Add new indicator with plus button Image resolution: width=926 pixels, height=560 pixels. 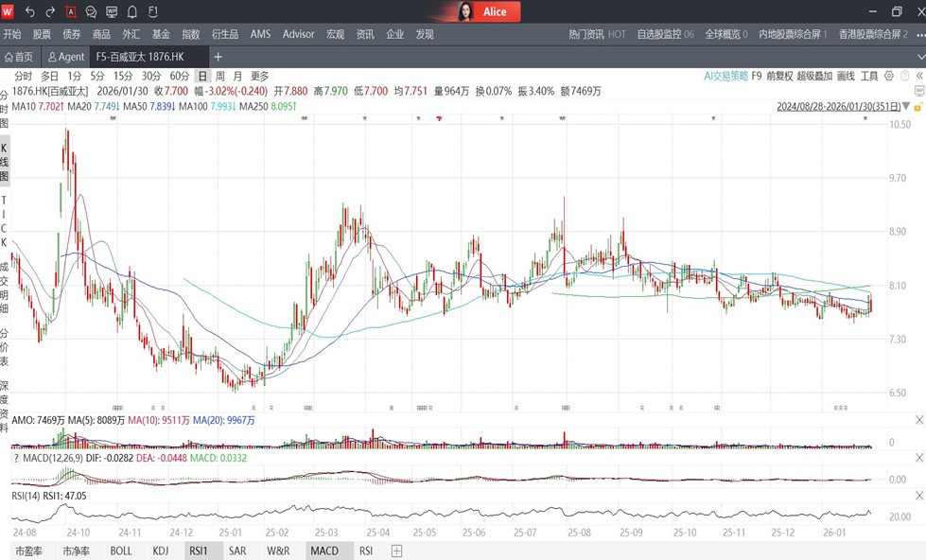tap(396, 551)
